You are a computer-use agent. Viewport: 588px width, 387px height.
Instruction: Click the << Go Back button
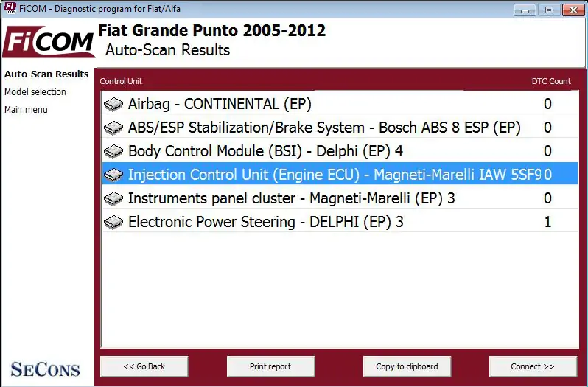click(144, 366)
